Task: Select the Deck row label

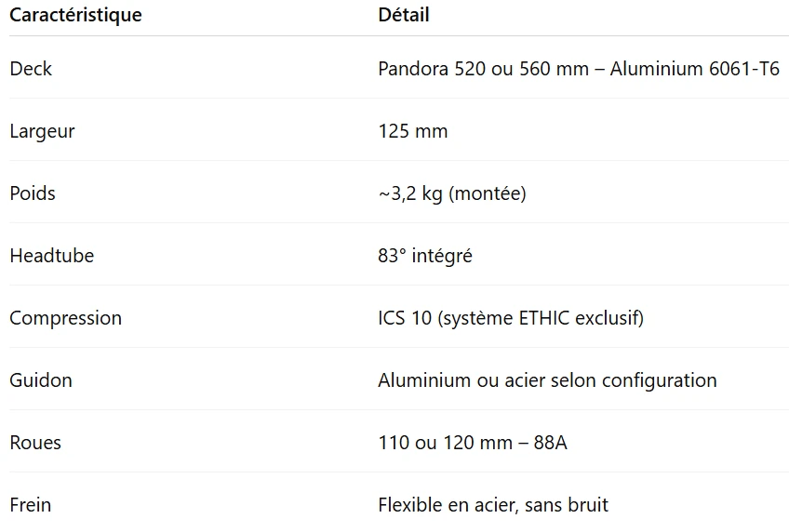Action: tap(31, 69)
